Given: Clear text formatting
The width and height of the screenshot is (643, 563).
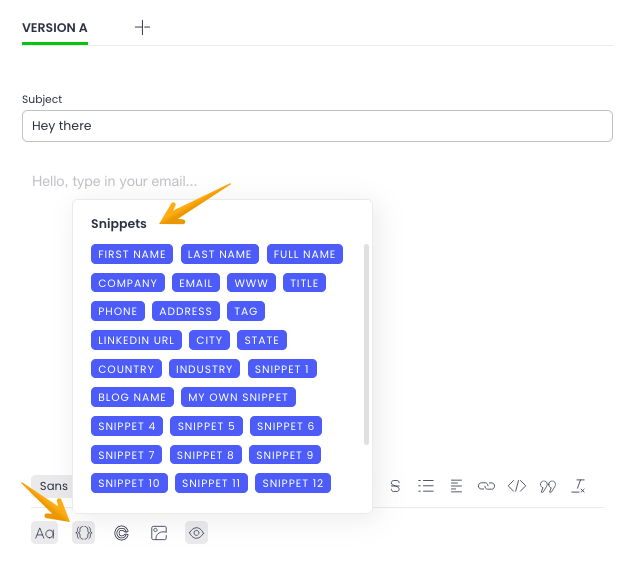Looking at the screenshot, I should 578,486.
